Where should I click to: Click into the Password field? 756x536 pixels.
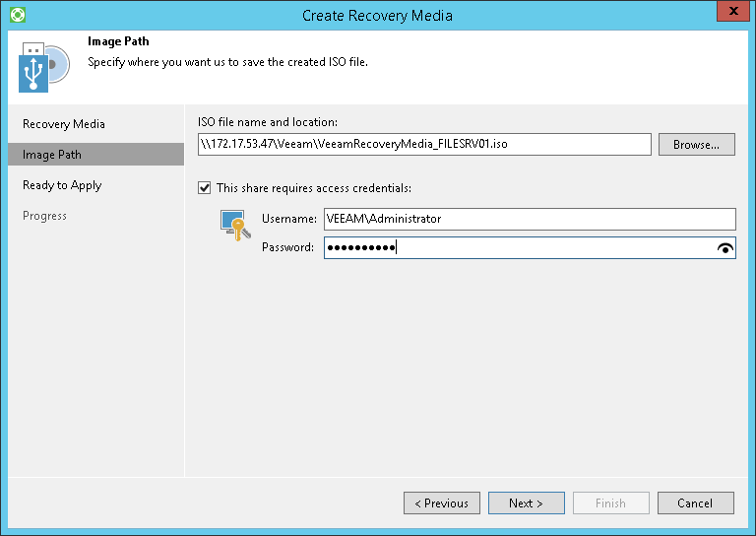[518, 248]
